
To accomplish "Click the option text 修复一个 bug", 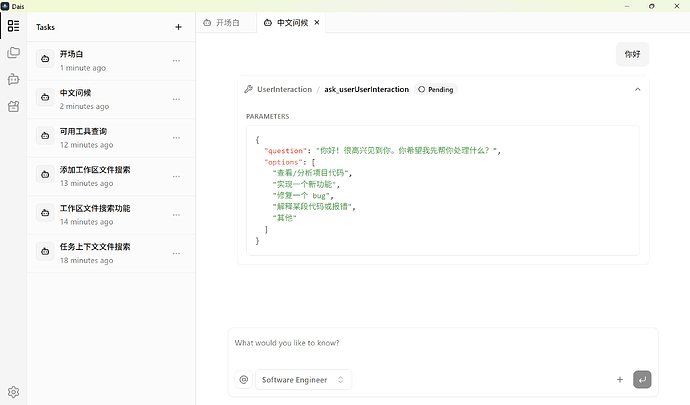I will pos(303,195).
